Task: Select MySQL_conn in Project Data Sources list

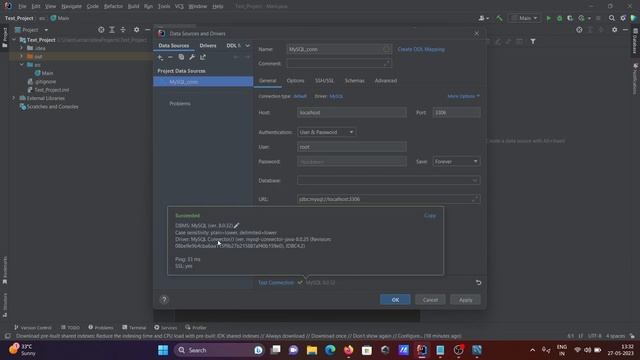Action: tap(203, 82)
